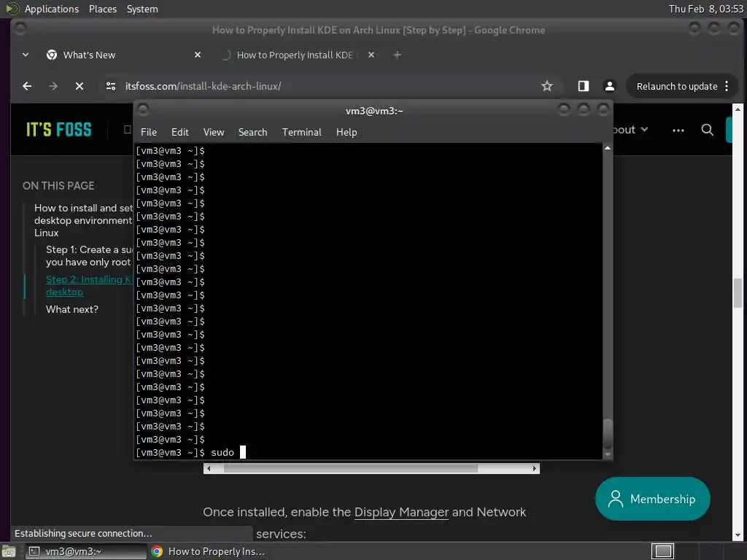Click the Chrome window menu button in title bar
The width and height of the screenshot is (747, 560).
tap(20, 29)
